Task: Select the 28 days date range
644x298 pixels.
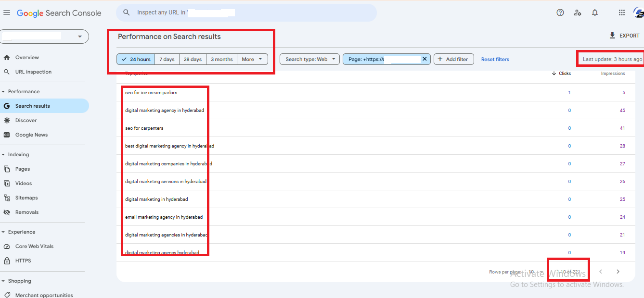Action: (193, 59)
